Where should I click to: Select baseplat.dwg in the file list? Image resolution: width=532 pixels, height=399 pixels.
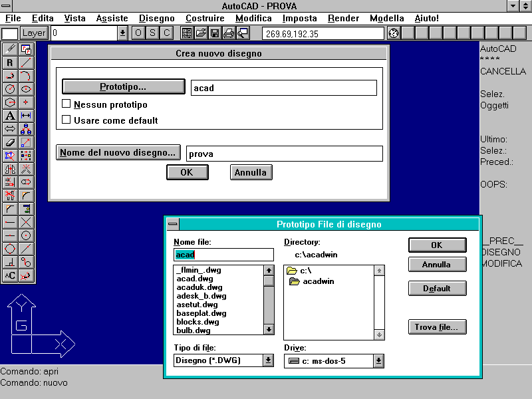201,313
